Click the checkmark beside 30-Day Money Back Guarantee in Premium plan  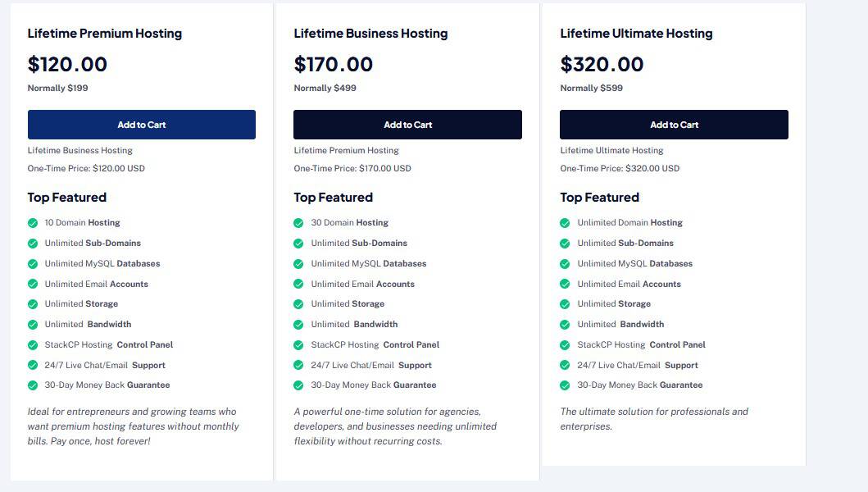(x=33, y=385)
